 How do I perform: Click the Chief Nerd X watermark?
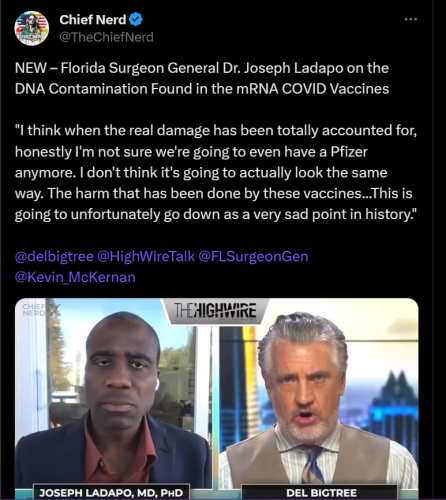click(x=42, y=310)
